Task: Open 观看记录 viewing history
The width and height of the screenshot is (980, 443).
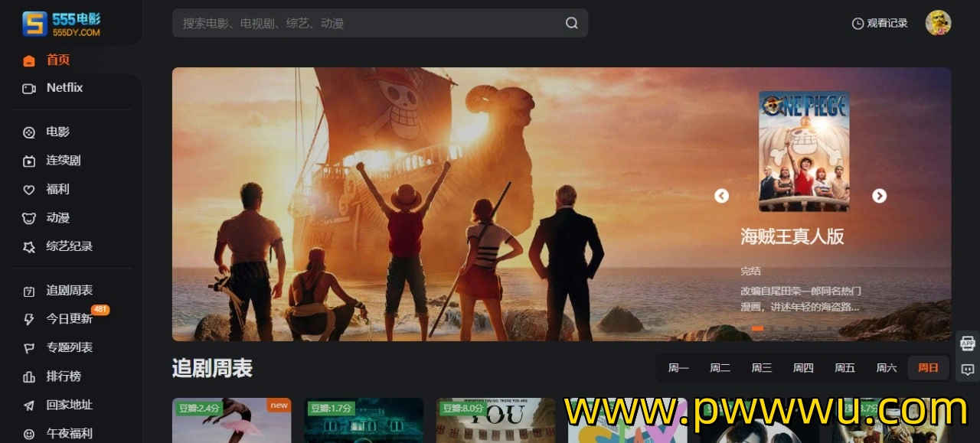Action: (x=880, y=23)
